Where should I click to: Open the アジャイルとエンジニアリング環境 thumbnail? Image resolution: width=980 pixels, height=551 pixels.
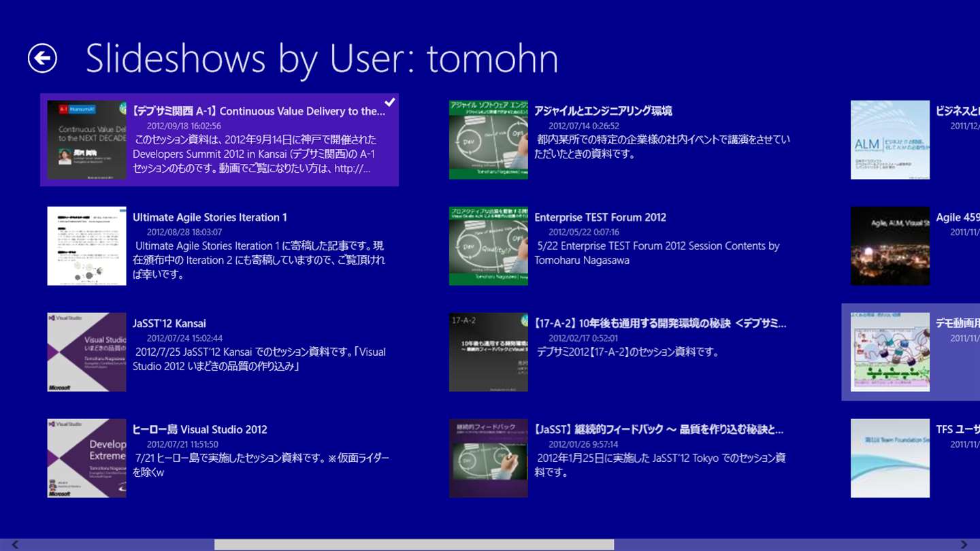pyautogui.click(x=488, y=139)
